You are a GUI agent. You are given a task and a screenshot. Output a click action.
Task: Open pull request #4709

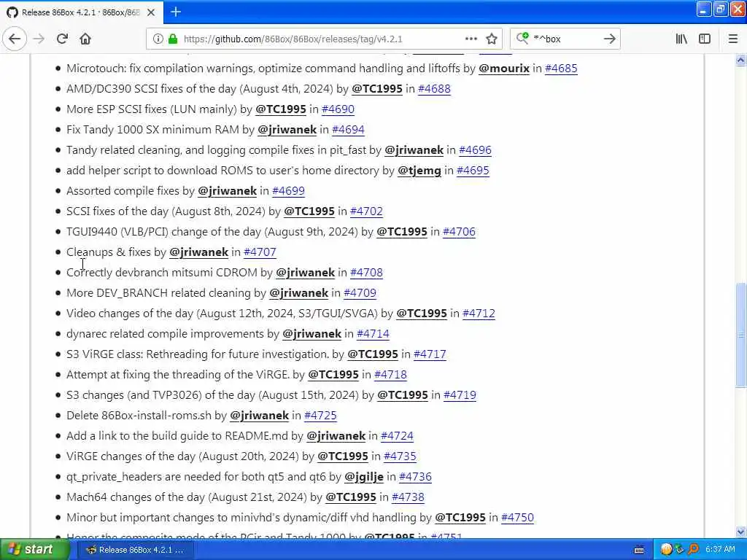360,293
